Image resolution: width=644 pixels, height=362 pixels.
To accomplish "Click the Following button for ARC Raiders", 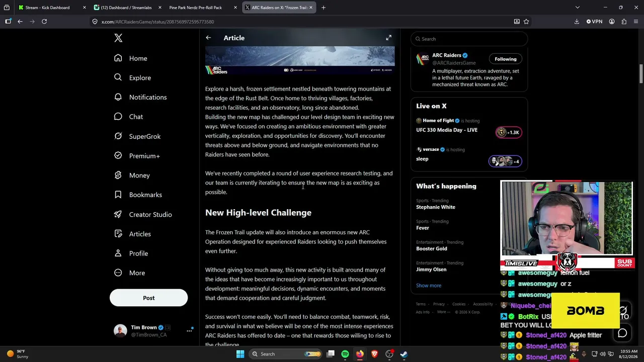I will pyautogui.click(x=506, y=59).
